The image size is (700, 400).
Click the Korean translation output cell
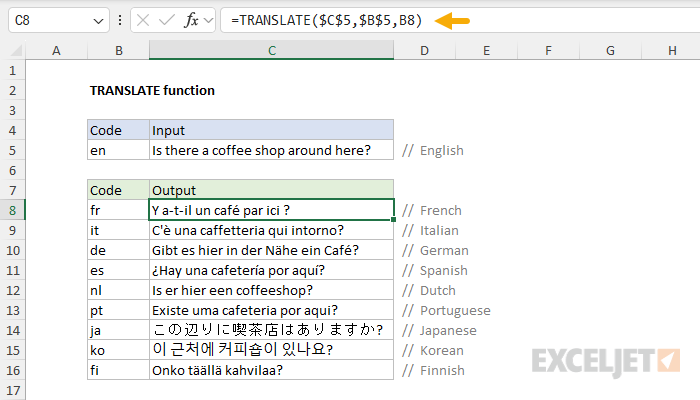point(271,350)
